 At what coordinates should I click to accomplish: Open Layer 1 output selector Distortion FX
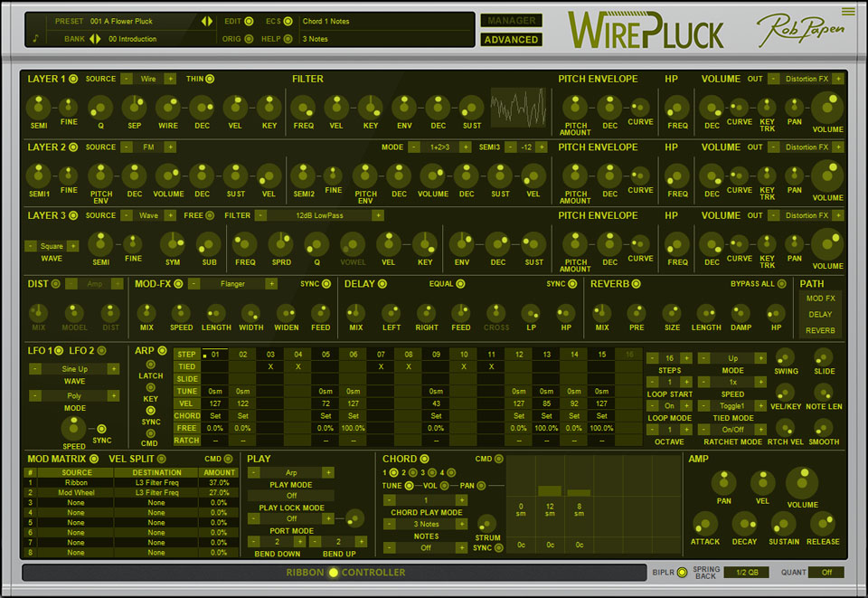pyautogui.click(x=806, y=79)
